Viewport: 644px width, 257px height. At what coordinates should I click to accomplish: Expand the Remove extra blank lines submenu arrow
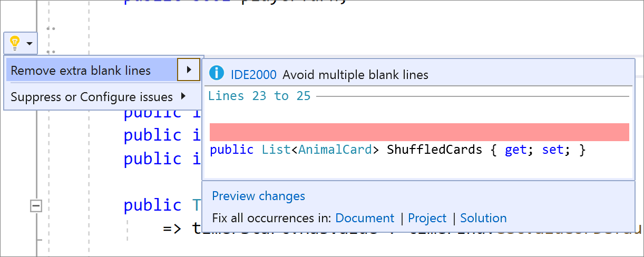click(x=189, y=70)
